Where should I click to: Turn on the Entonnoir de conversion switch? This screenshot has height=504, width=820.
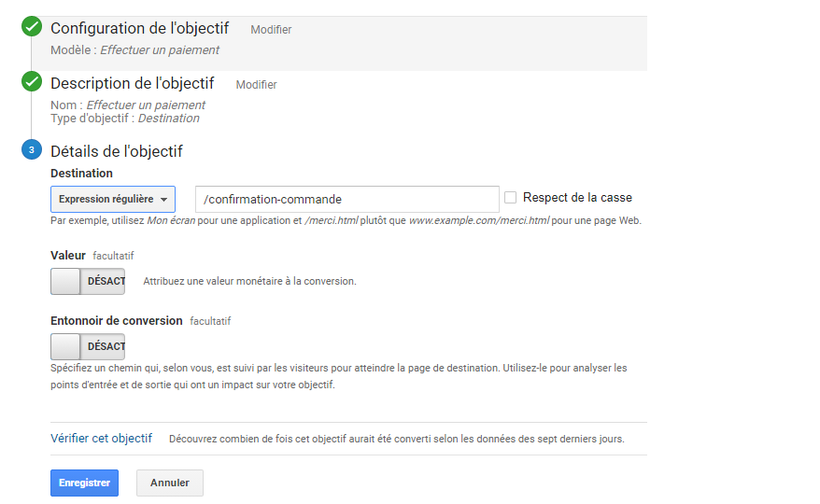(x=88, y=346)
